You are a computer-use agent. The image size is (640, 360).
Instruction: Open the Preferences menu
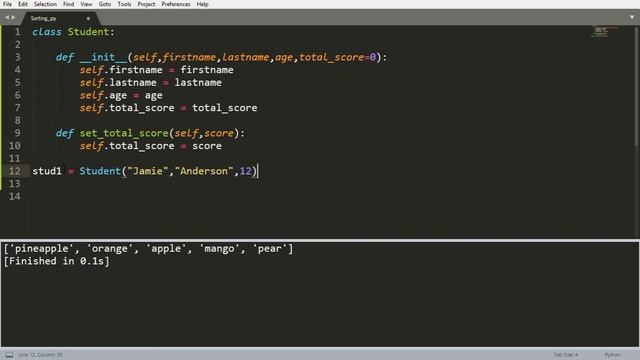(x=176, y=4)
